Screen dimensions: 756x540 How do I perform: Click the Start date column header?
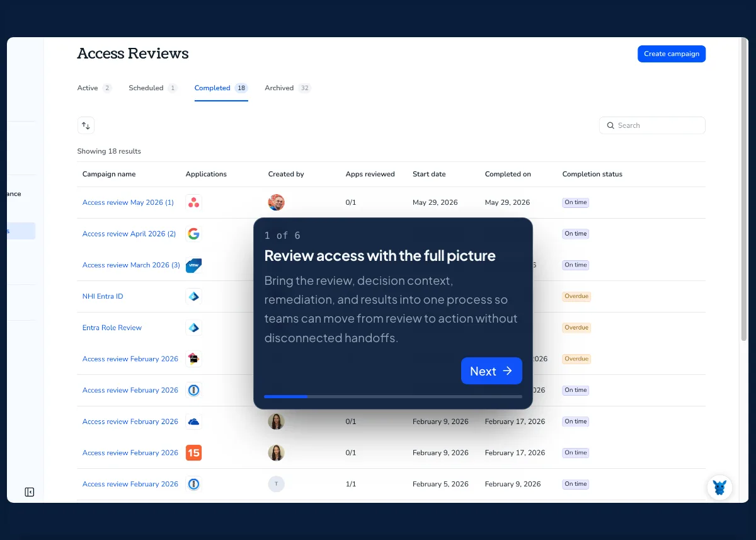click(x=429, y=174)
